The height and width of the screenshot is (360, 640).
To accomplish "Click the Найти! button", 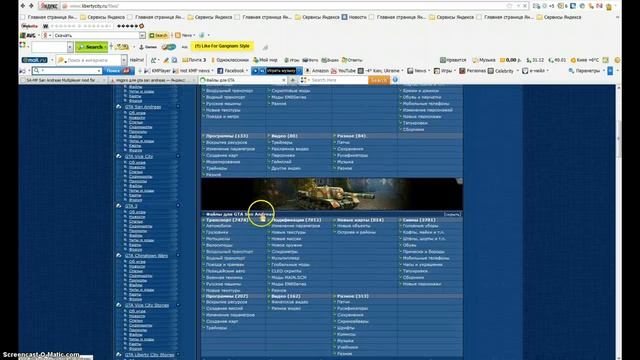I will pyautogui.click(x=137, y=60).
